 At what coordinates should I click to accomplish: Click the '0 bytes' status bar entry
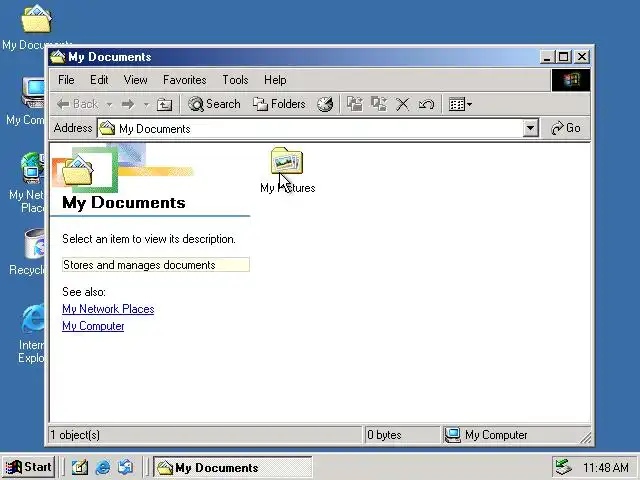tap(384, 435)
